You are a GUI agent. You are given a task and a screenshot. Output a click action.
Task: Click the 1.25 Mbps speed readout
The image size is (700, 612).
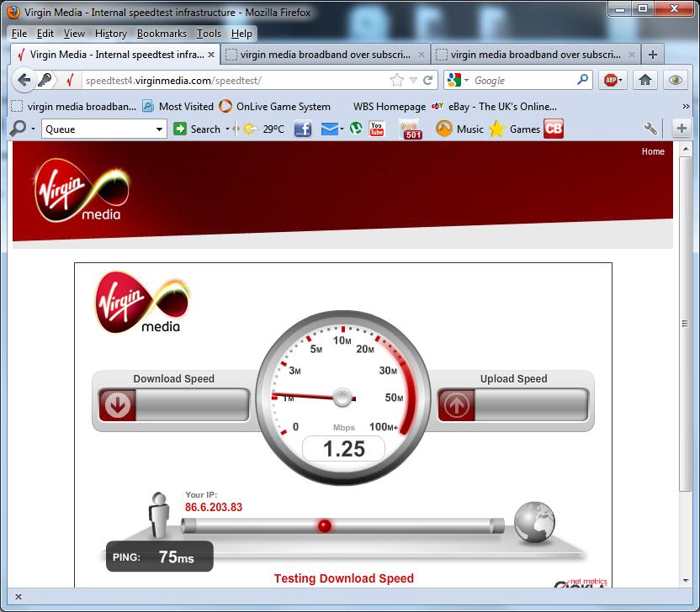[344, 449]
